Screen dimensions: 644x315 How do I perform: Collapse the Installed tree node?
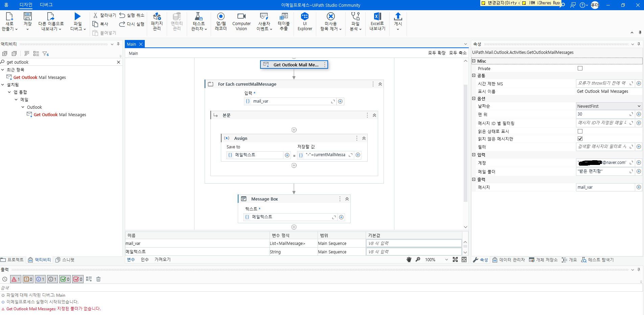[3, 85]
